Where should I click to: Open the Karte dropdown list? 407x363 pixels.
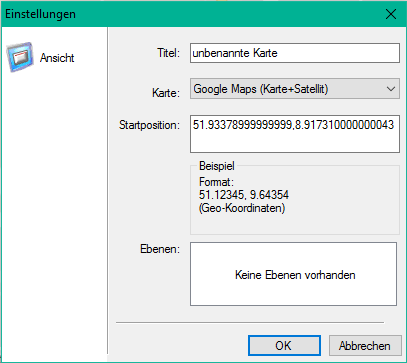295,89
